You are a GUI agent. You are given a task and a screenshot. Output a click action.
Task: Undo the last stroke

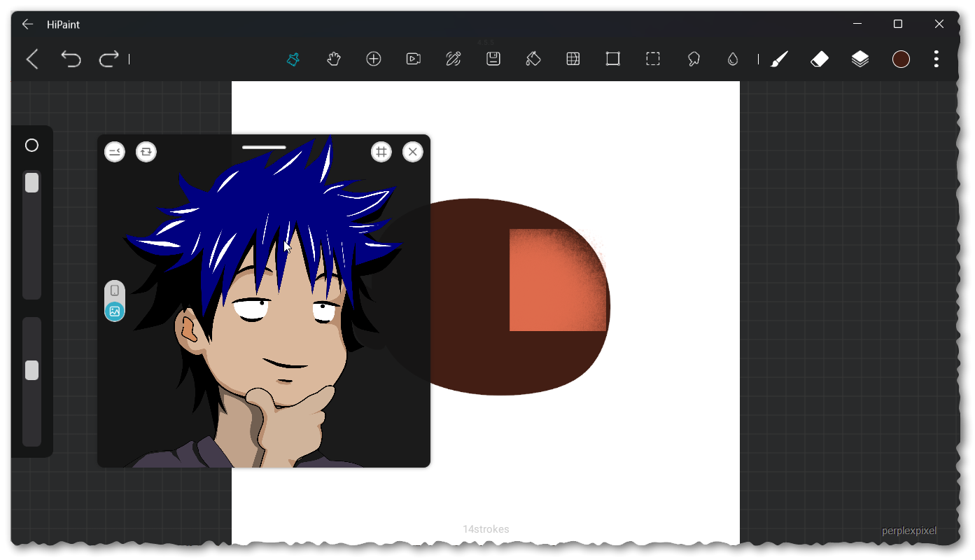(71, 59)
